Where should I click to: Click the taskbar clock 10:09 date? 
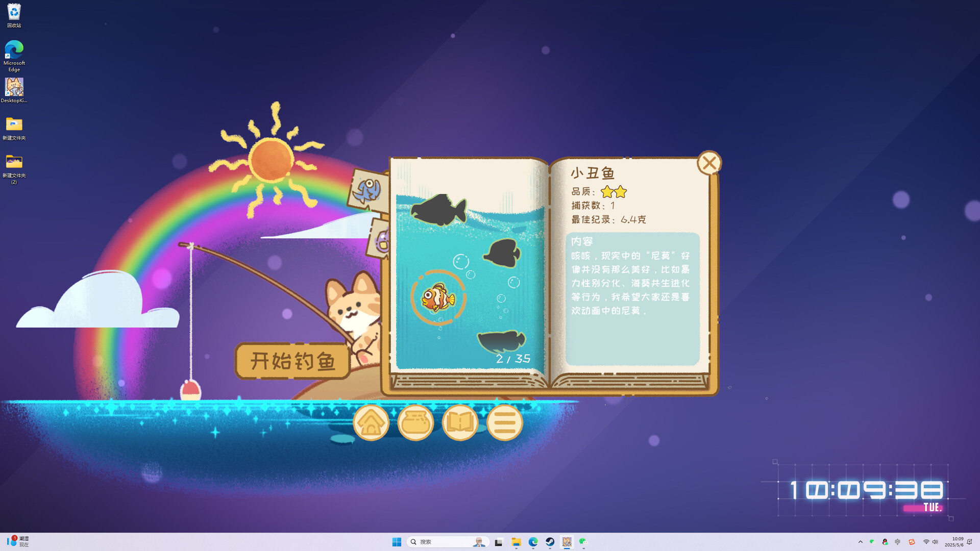coord(953,542)
